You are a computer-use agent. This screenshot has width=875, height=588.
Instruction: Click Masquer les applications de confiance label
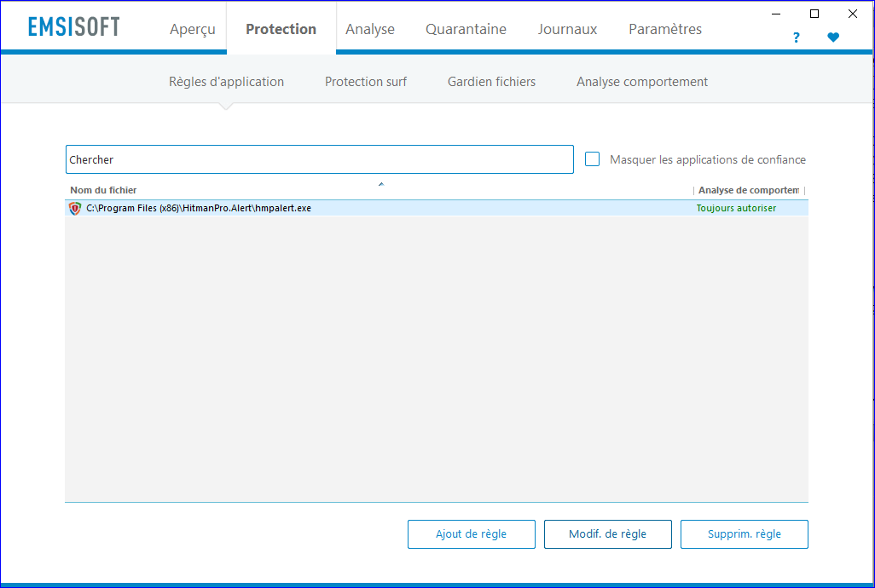pyautogui.click(x=708, y=159)
